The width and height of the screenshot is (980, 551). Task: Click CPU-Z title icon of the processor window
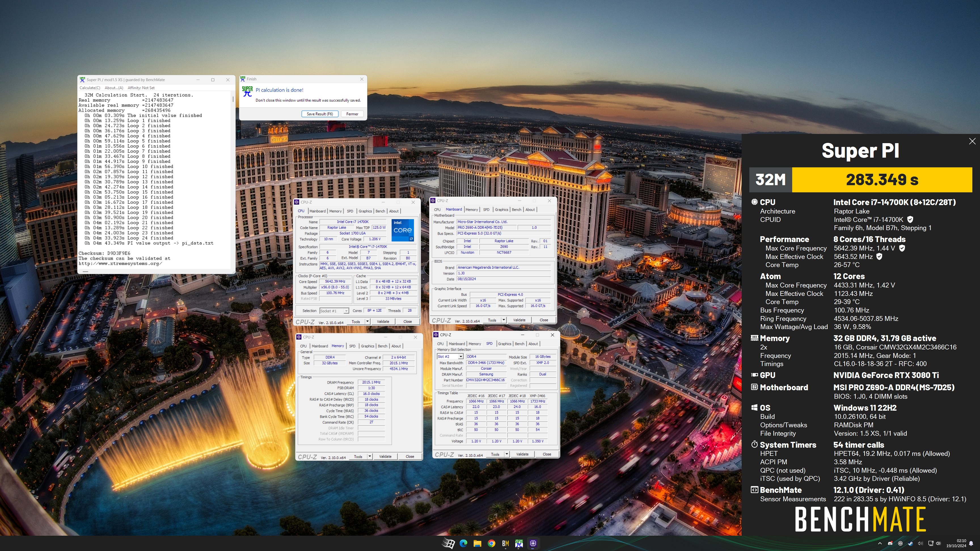(297, 202)
